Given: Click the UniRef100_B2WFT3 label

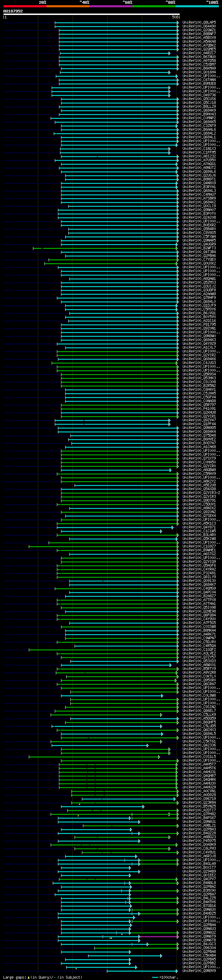Looking at the screenshot, I should tap(199, 249).
